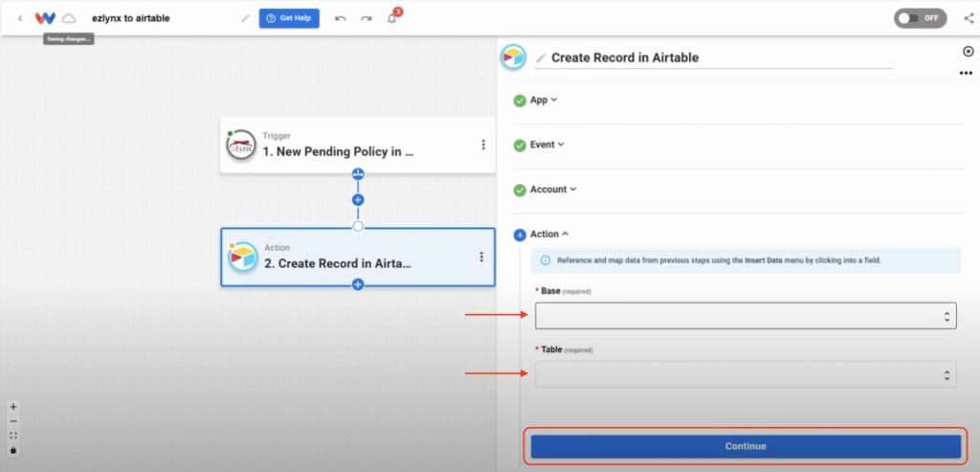
Task: Toggle the workflow OFF switch
Action: coord(920,18)
